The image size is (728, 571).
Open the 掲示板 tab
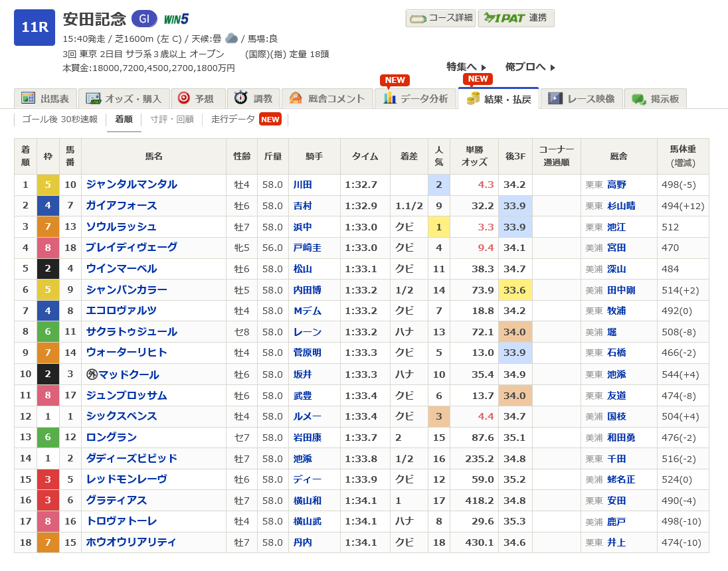655,98
